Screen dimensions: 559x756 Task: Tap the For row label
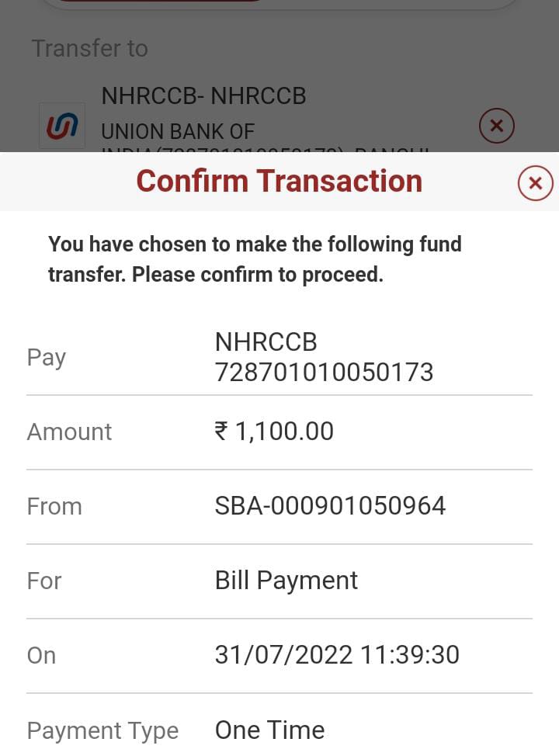(x=44, y=581)
